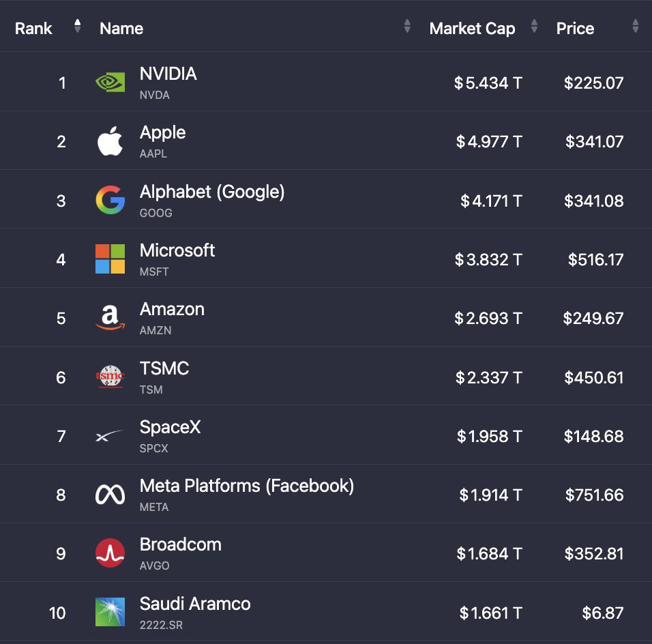Click the $4.977 T market cap value
Screen dimensions: 652x644
click(489, 141)
